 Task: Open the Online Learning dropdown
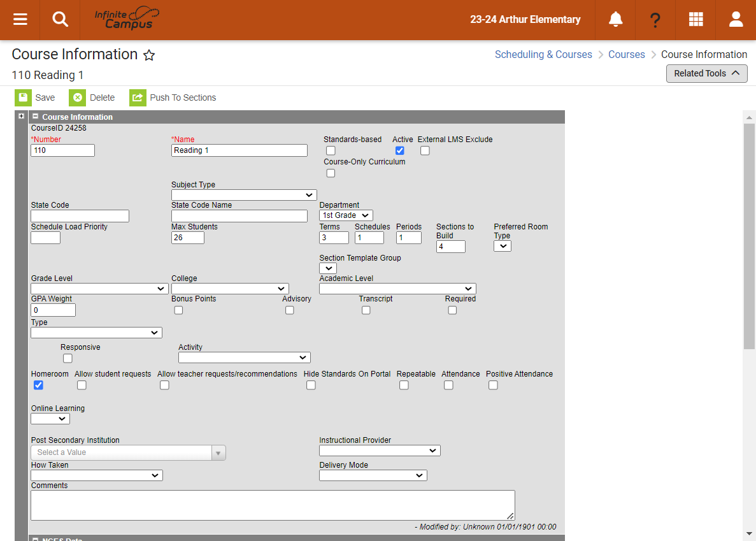[50, 419]
